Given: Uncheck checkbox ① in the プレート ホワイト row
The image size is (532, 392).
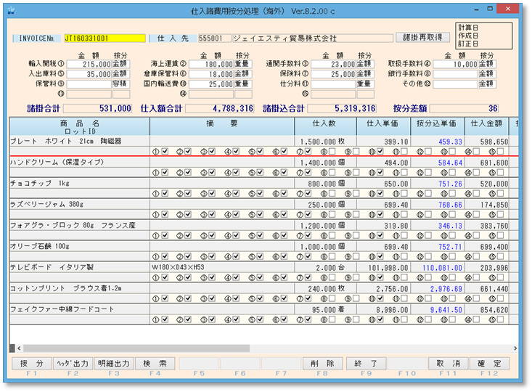Looking at the screenshot, I should pos(165,152).
